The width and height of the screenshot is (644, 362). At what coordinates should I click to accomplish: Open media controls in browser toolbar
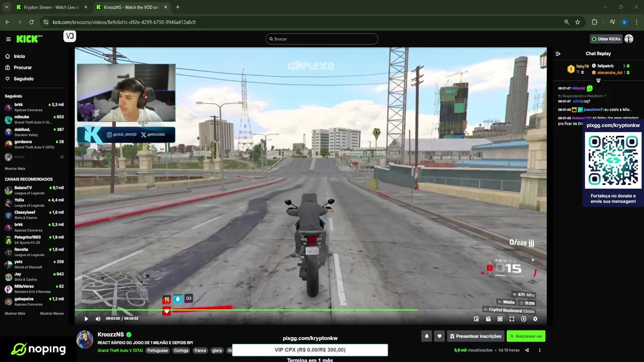pyautogui.click(x=612, y=22)
